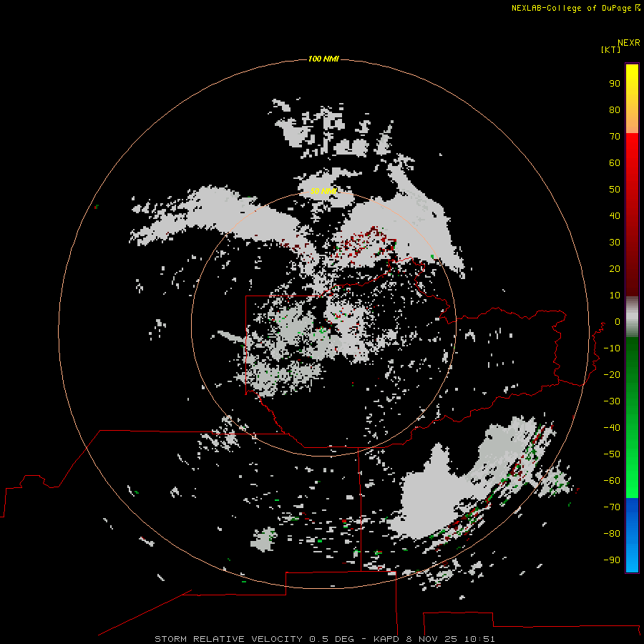Image resolution: width=644 pixels, height=644 pixels.
Task: Click the 30 value on velocity scale
Action: [615, 243]
